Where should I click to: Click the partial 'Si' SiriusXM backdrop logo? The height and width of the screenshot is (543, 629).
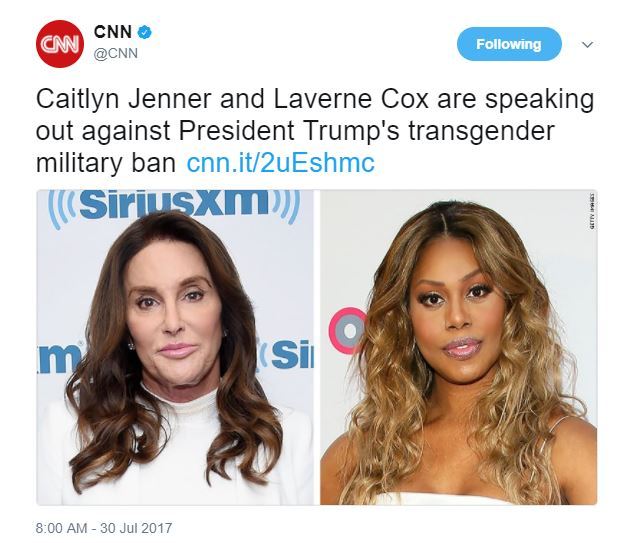point(286,355)
